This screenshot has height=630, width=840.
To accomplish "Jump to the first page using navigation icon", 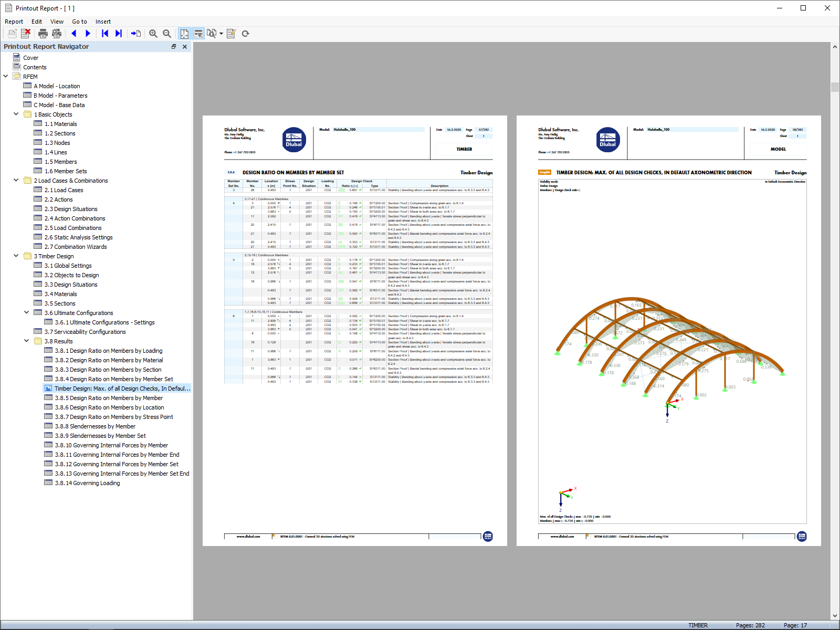I will pos(104,33).
